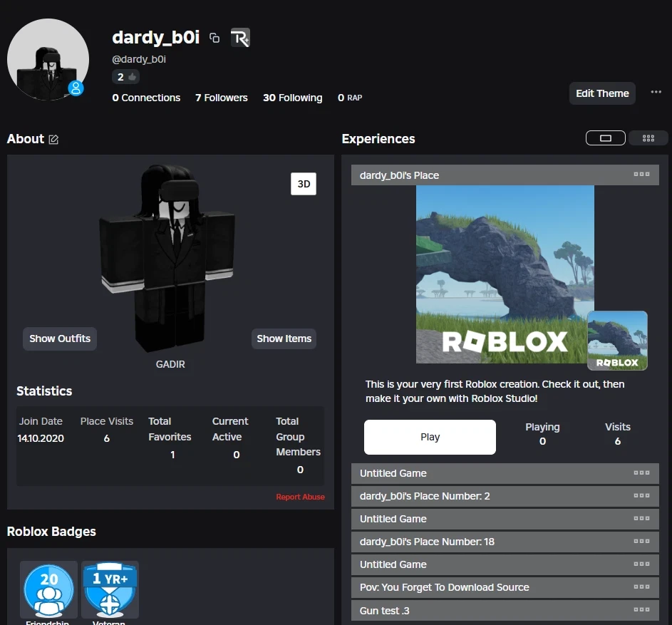The width and height of the screenshot is (672, 625).
Task: Click Show Items button
Action: pyautogui.click(x=284, y=339)
